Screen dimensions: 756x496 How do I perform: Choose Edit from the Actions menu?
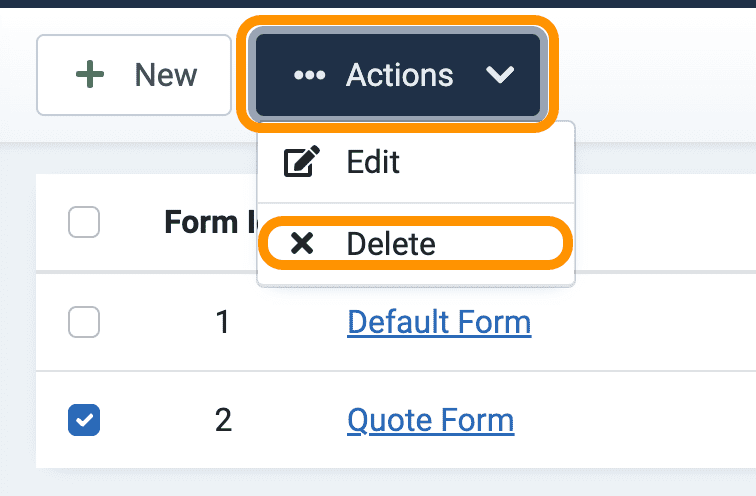[416, 161]
